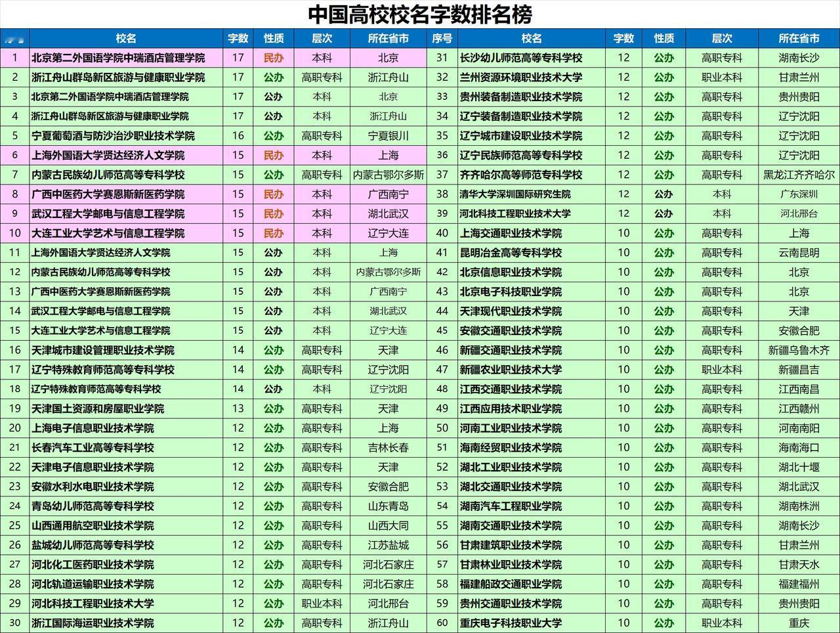Click school name 安徽水利水电职业技术学院
This screenshot has height=633, width=840.
[x=93, y=487]
